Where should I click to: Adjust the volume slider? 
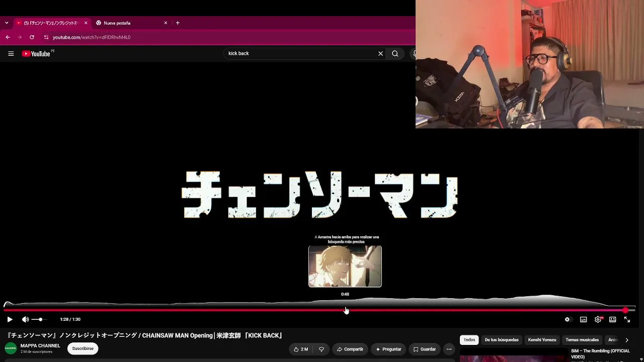pyautogui.click(x=40, y=319)
